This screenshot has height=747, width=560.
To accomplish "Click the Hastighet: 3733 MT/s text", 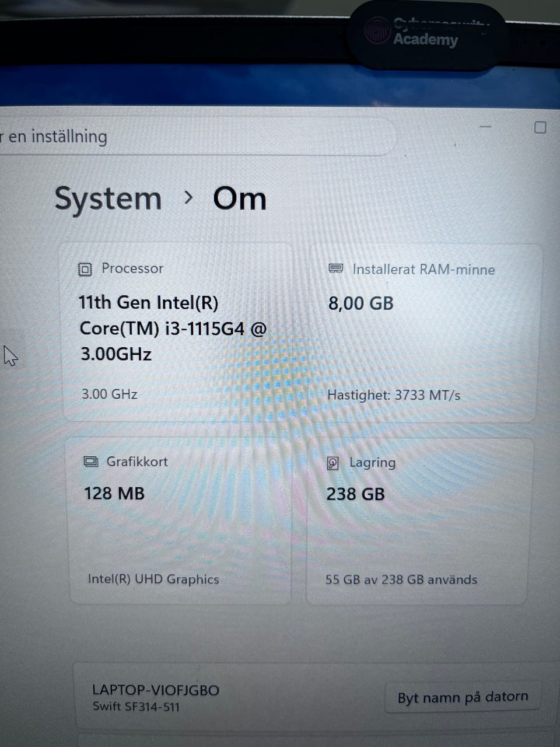I will 394,395.
